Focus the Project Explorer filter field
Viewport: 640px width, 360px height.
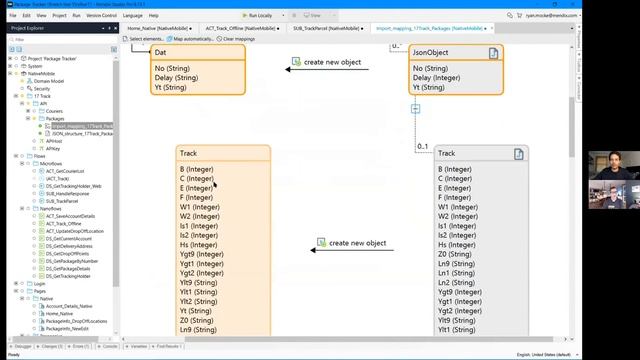62,40
